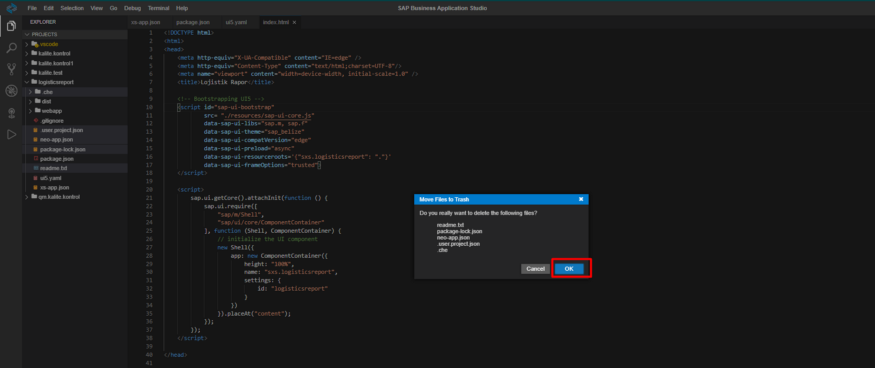Open the Debug menu

[x=133, y=8]
